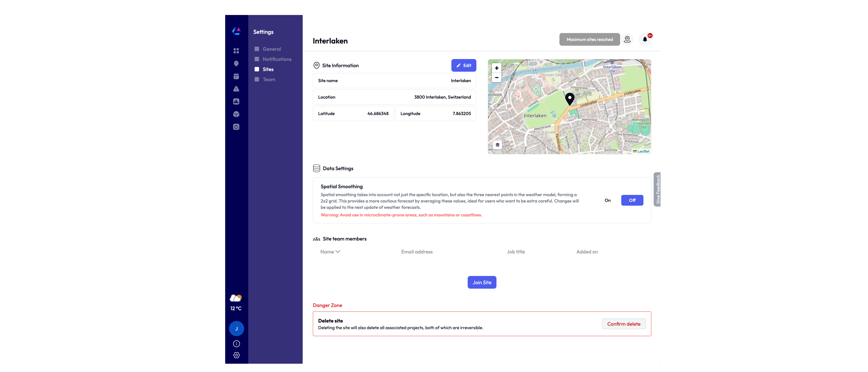Click the user avatar with letter J
This screenshot has width=868, height=372.
pos(236,328)
